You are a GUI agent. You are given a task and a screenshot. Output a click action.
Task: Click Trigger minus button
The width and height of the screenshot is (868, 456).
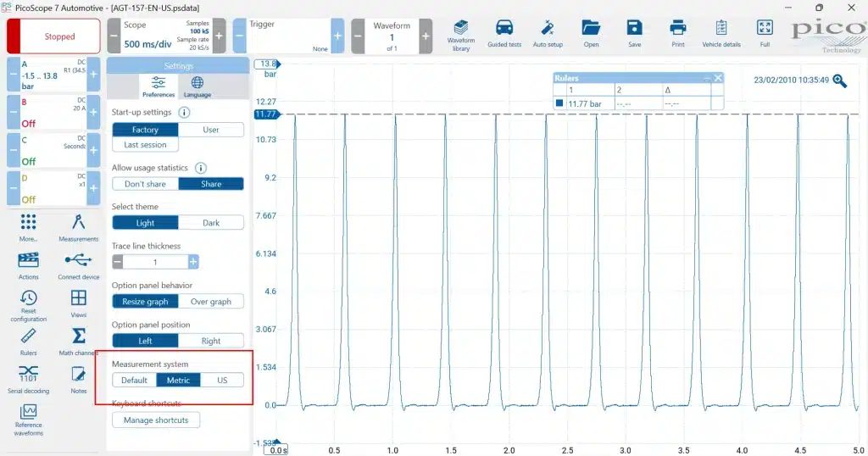point(239,36)
